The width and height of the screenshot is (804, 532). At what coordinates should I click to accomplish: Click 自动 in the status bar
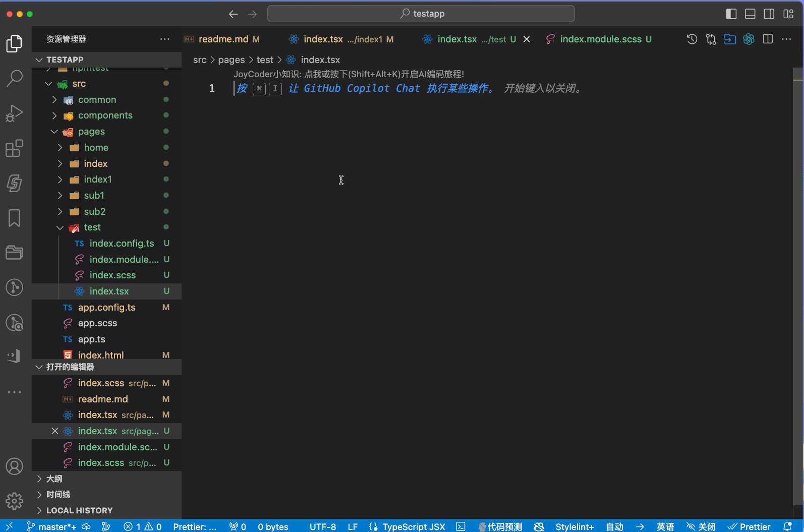click(x=615, y=526)
